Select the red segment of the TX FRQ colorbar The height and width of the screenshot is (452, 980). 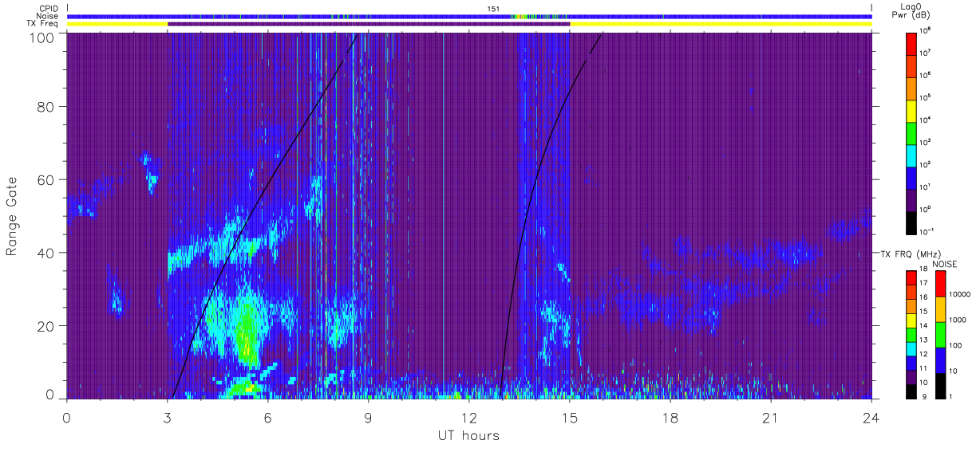[x=911, y=278]
